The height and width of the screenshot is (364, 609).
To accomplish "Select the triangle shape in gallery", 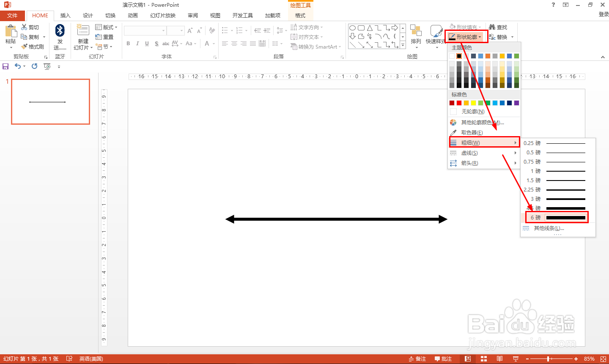I will [x=370, y=28].
